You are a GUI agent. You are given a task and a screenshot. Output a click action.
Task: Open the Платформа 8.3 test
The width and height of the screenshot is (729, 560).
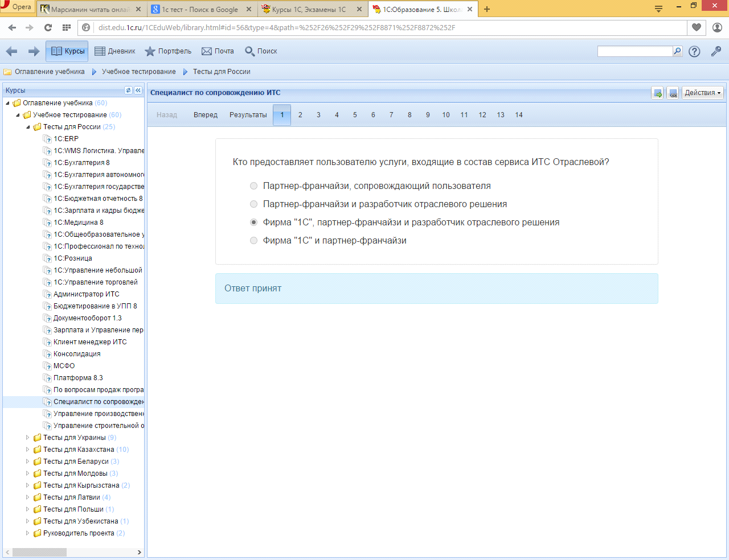tap(78, 378)
